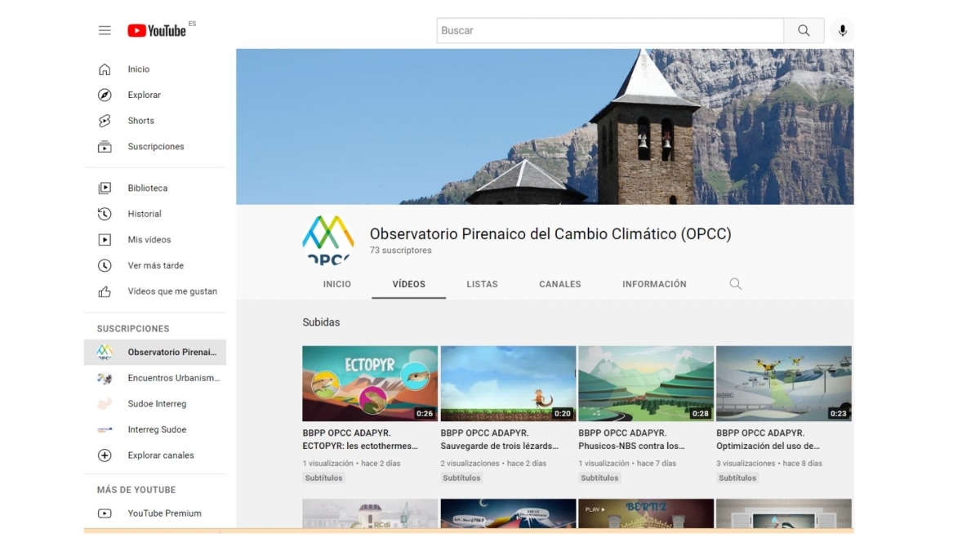Open the CANALES channel tab
The width and height of the screenshot is (980, 551).
tap(560, 284)
